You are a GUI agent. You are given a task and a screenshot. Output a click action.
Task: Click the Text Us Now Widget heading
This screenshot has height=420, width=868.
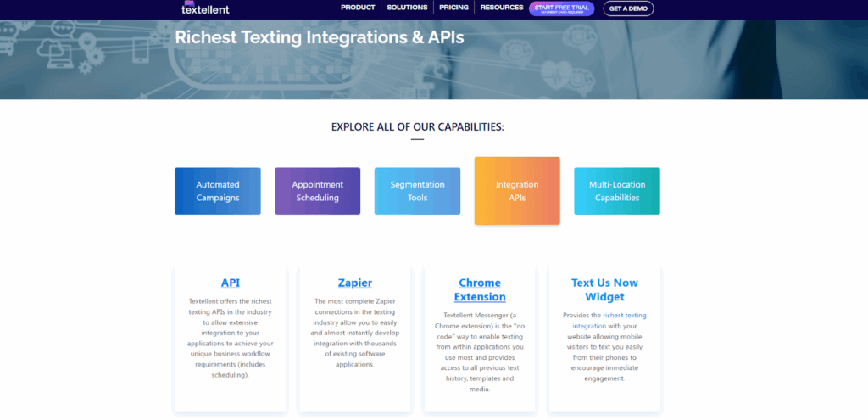(x=604, y=290)
